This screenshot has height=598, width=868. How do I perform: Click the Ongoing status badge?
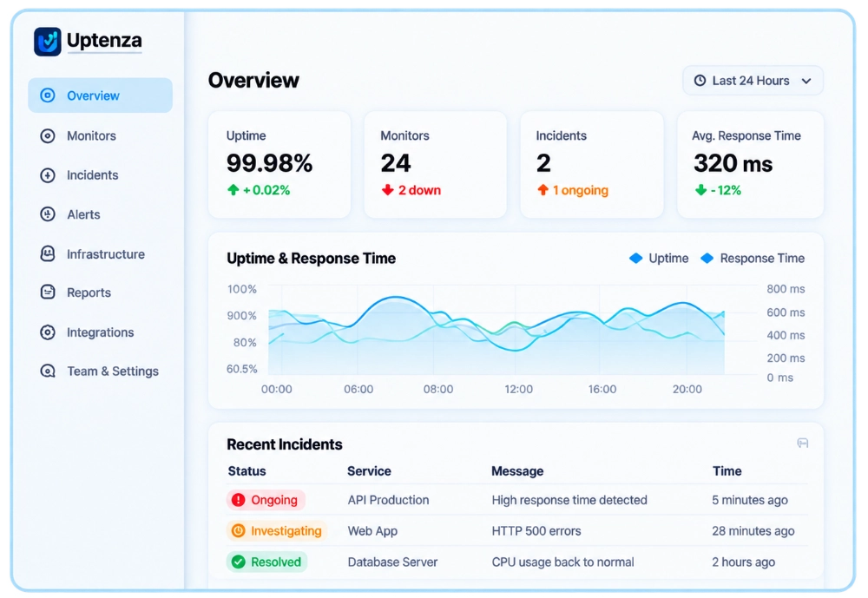point(266,500)
